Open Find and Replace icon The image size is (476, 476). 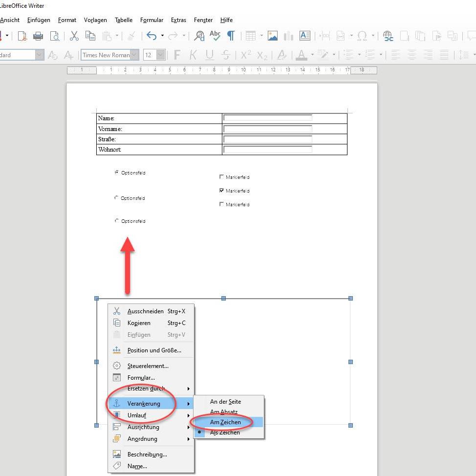(x=199, y=36)
